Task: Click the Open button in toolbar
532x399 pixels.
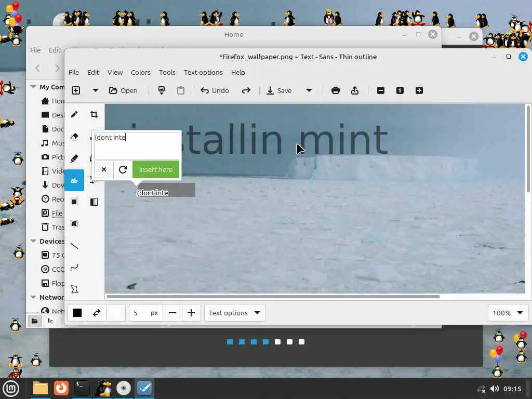Action: click(x=123, y=90)
